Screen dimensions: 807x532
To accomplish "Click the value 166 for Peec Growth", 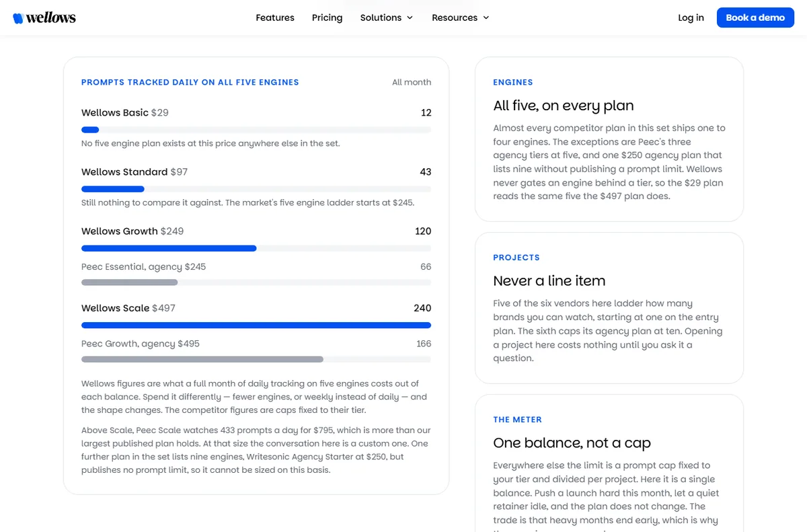I will pos(424,344).
